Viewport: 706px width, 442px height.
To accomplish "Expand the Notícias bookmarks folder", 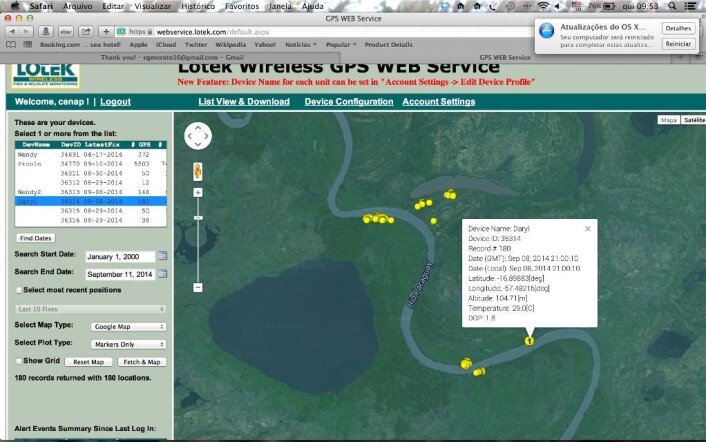I will (x=300, y=45).
